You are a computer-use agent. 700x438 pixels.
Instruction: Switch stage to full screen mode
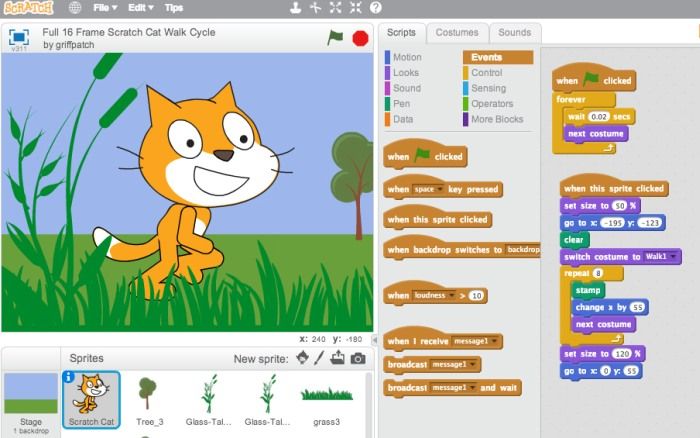tap(19, 37)
